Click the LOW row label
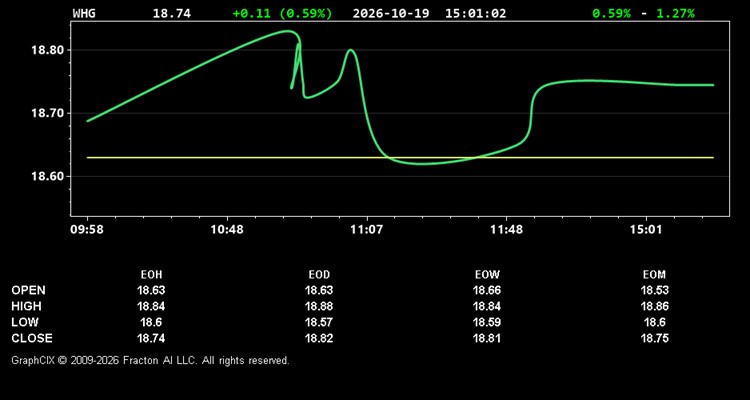The height and width of the screenshot is (400, 750). [25, 322]
